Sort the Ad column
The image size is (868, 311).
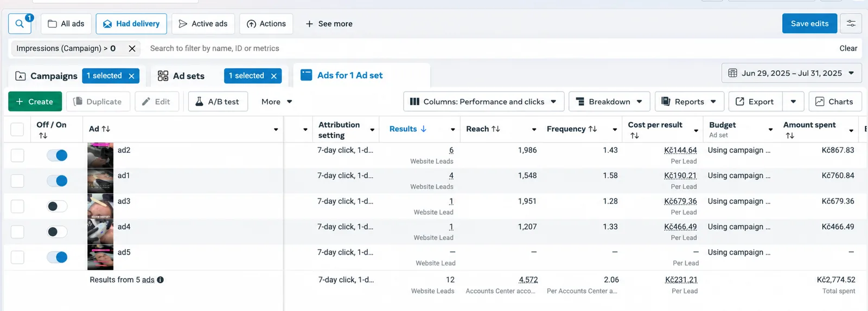pos(106,129)
